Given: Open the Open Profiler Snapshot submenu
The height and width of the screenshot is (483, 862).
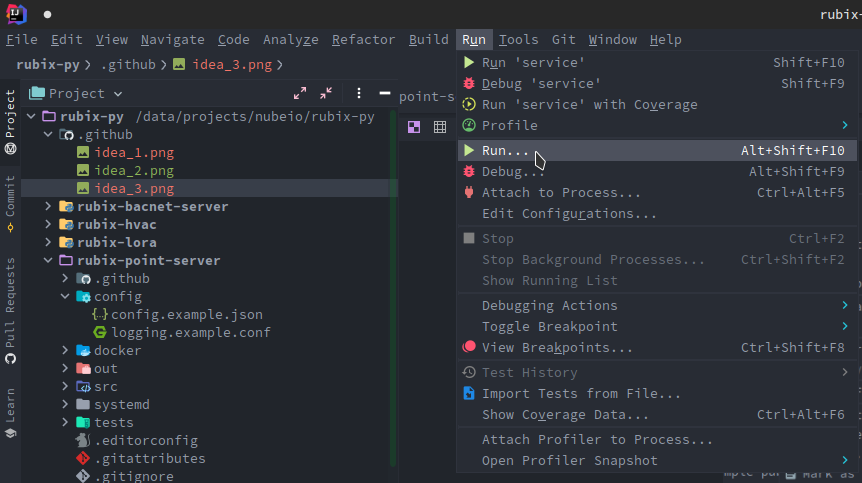Looking at the screenshot, I should click(657, 460).
